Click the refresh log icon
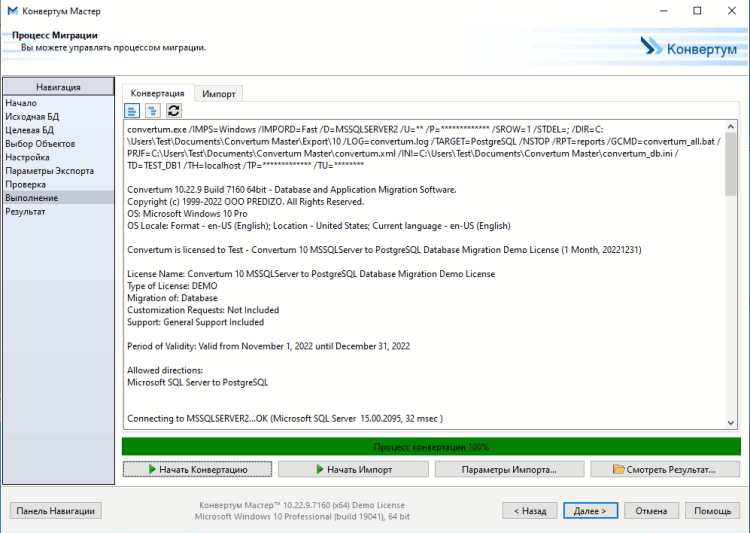The image size is (750, 533). point(174,111)
